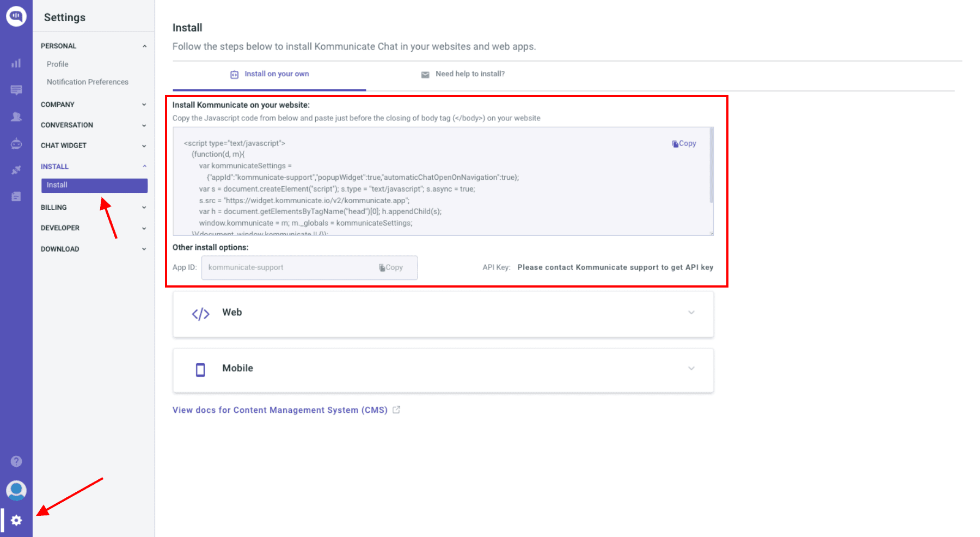The height and width of the screenshot is (537, 980).
Task: Open your profile avatar in the sidebar
Action: point(16,491)
